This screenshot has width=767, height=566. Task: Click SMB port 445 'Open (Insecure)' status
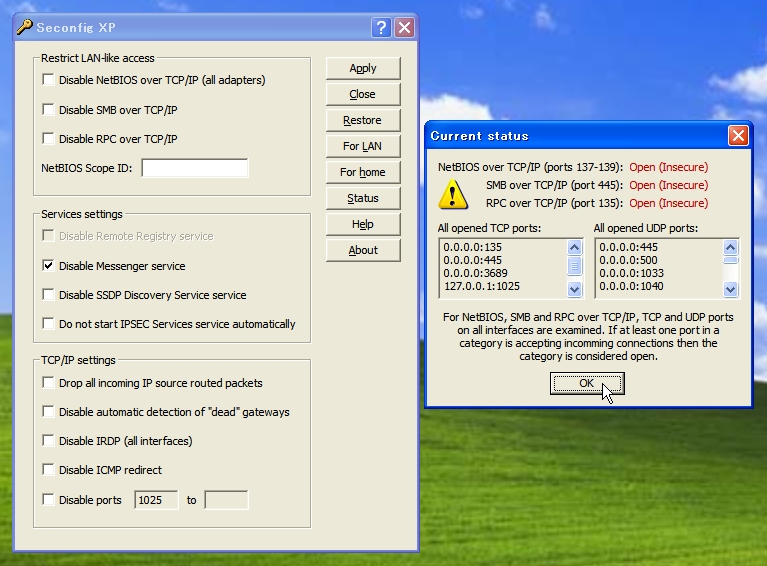coord(669,185)
